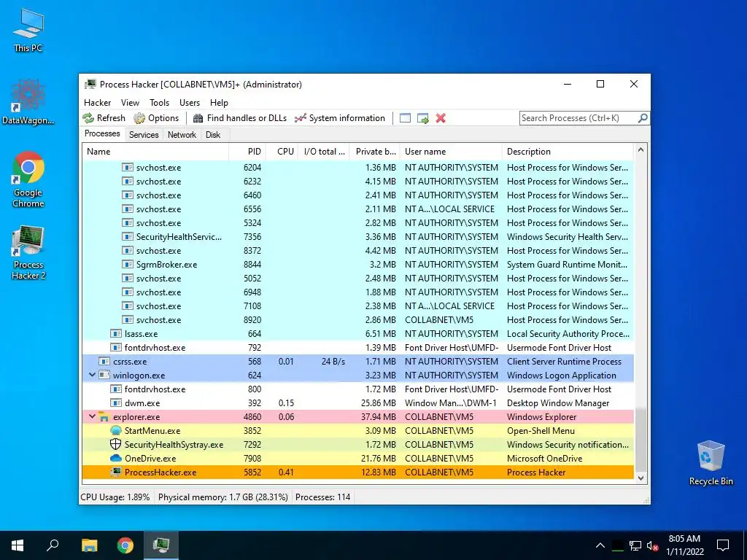Switch to the Network tab
The image size is (747, 560).
coord(182,135)
